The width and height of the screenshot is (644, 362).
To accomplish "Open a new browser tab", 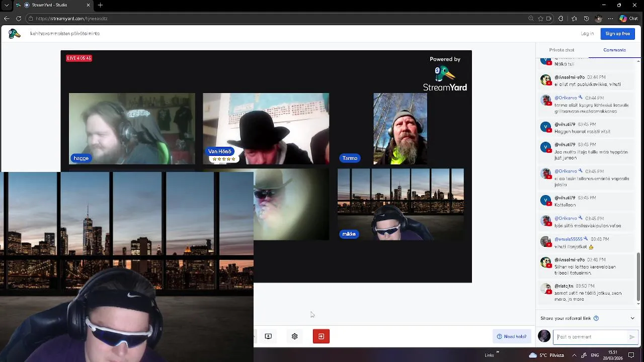I will click(x=100, y=5).
